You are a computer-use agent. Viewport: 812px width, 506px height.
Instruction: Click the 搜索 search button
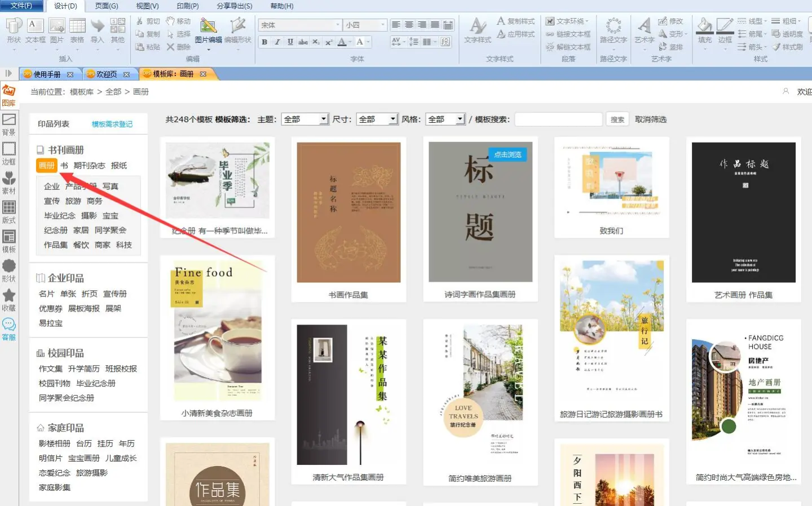(x=617, y=119)
